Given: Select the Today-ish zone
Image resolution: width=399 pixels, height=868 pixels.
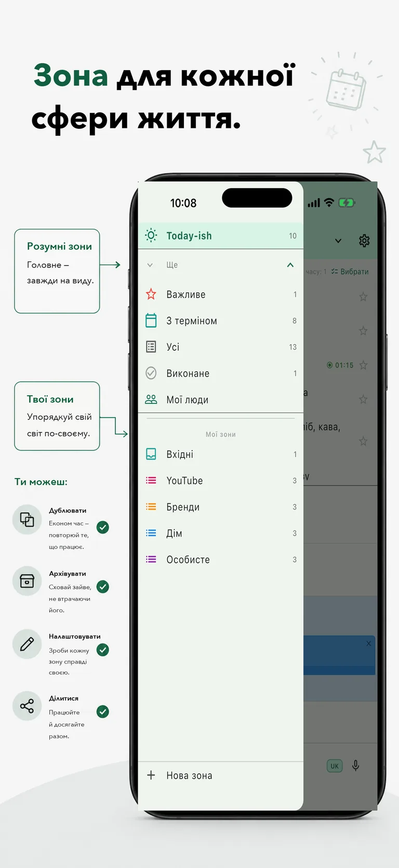Looking at the screenshot, I should (x=221, y=236).
